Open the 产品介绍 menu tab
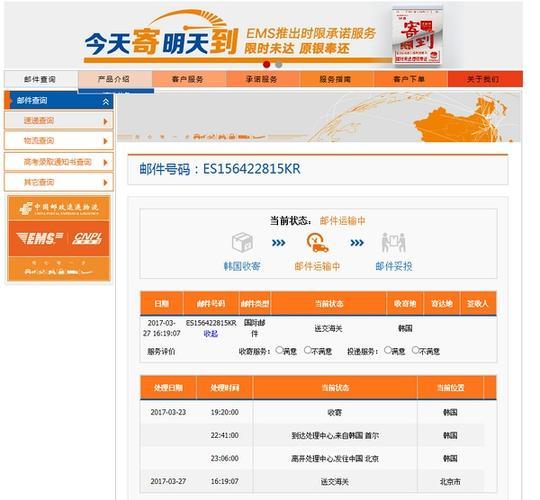This screenshot has height=500, width=540. (x=114, y=79)
